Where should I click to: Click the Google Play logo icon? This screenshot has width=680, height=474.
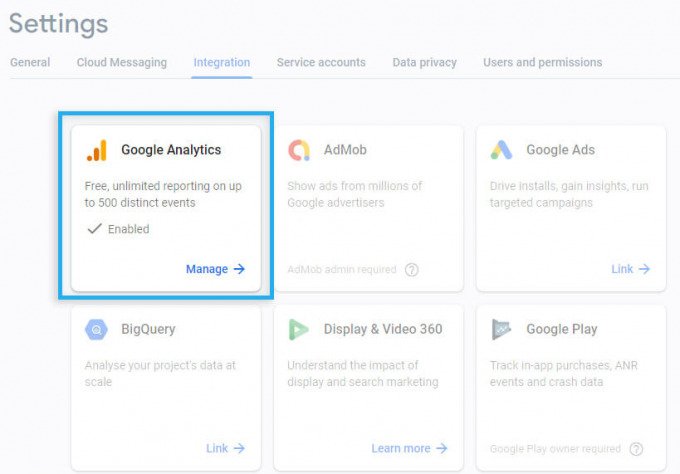pos(501,329)
